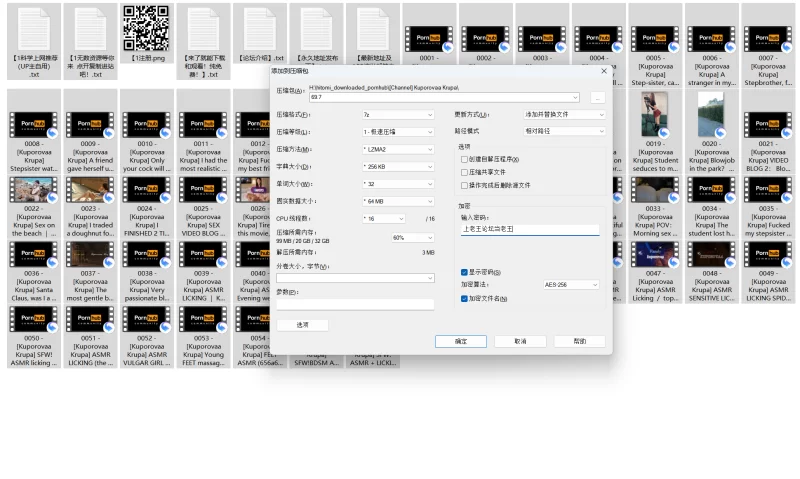
Task: Open the 单词大小 32 dropdown
Action: click(398, 184)
